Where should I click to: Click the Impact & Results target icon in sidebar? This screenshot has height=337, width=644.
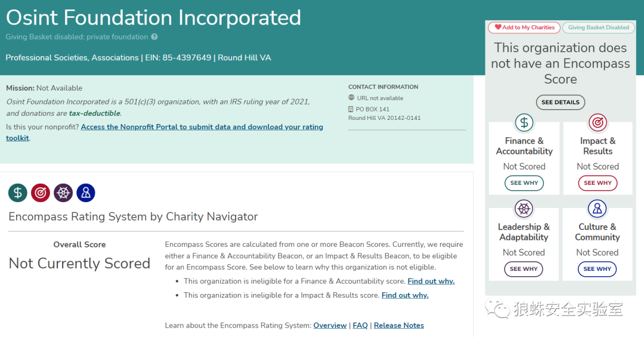tap(597, 122)
